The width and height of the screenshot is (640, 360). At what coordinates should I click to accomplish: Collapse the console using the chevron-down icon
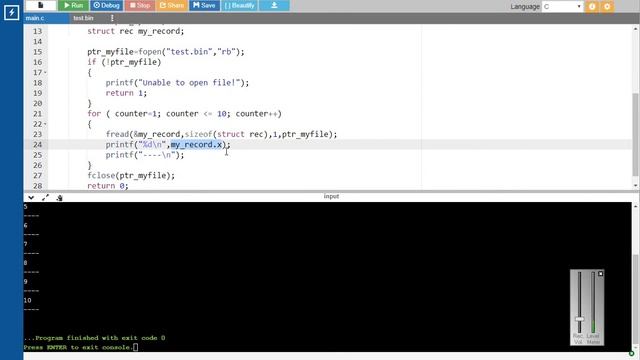[x=31, y=198]
